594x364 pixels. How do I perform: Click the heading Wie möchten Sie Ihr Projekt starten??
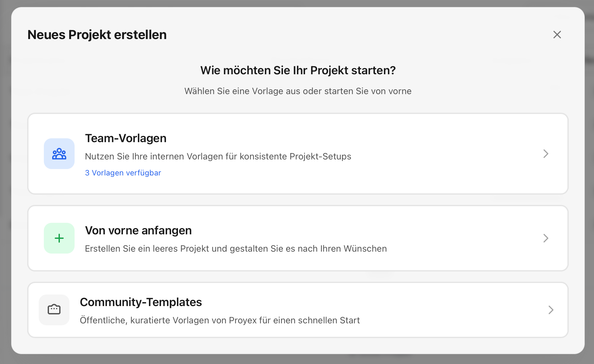[x=298, y=70]
